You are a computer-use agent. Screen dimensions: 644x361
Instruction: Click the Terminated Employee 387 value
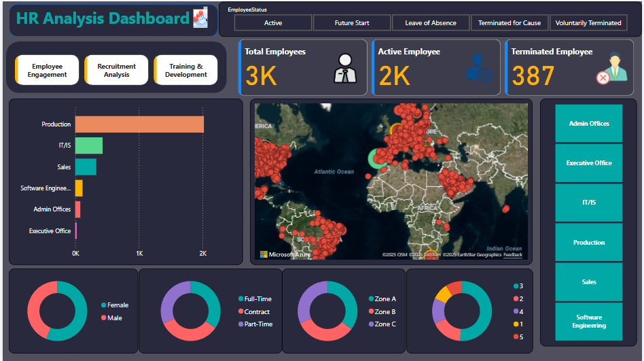click(x=533, y=76)
